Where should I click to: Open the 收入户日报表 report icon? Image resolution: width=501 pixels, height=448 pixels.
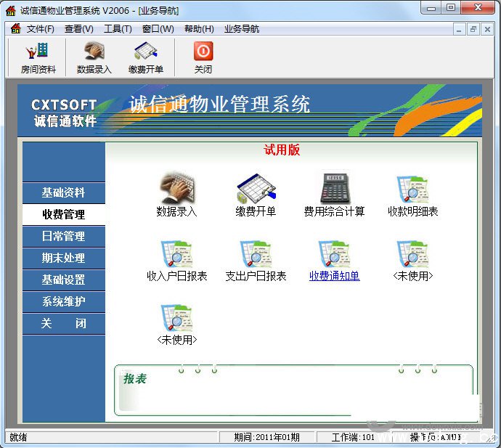point(176,254)
